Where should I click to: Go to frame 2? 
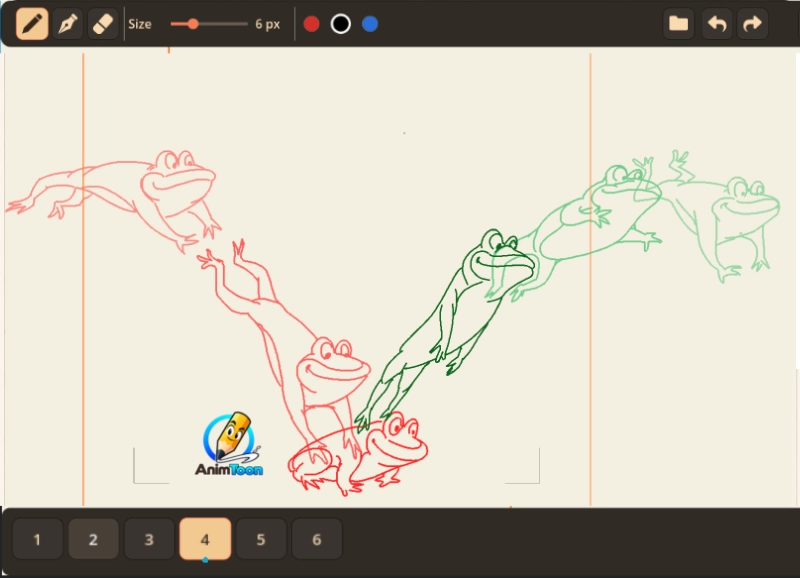[x=93, y=539]
